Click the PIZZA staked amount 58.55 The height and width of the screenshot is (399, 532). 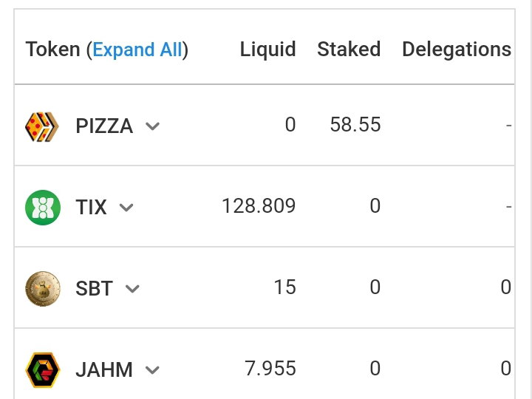[x=355, y=125]
